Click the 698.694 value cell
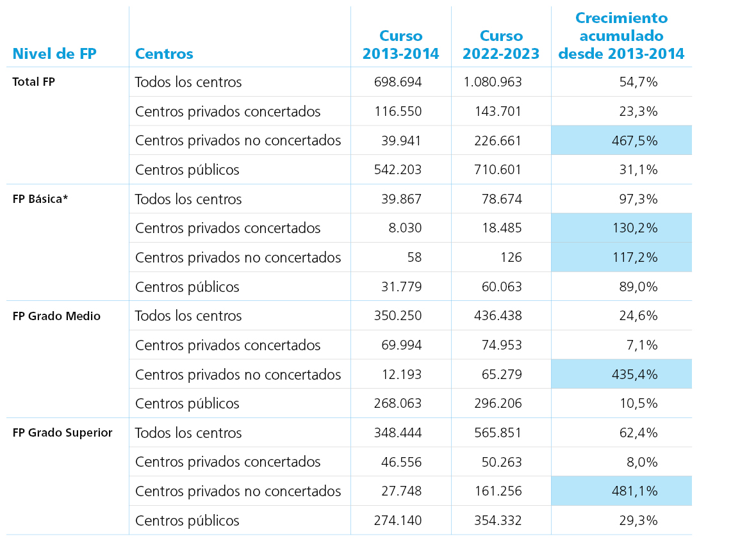 pos(398,82)
